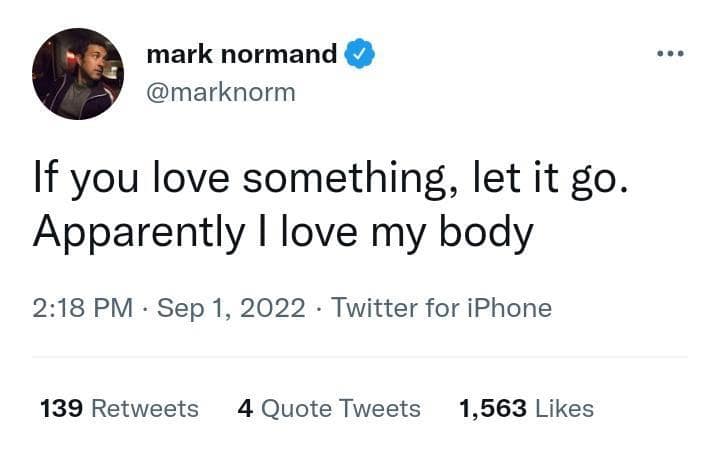View the 4 Quote Tweets list
This screenshot has width=720, height=454.
coord(329,408)
